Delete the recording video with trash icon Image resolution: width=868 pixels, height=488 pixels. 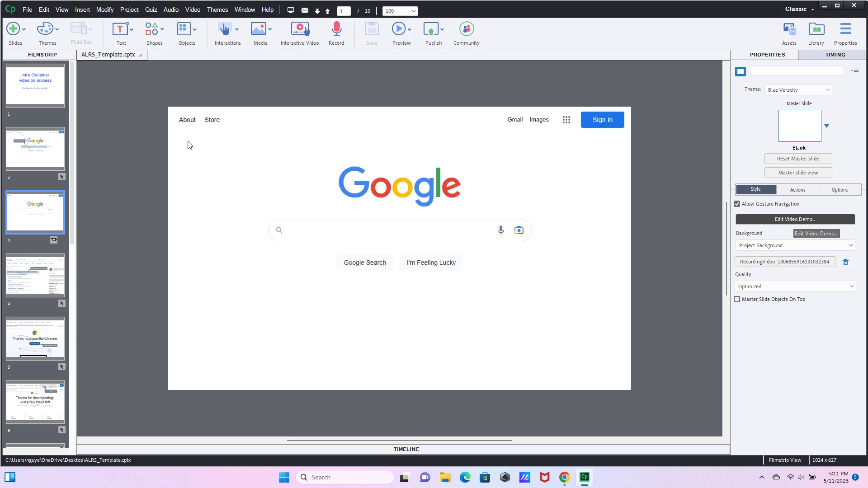pos(845,262)
